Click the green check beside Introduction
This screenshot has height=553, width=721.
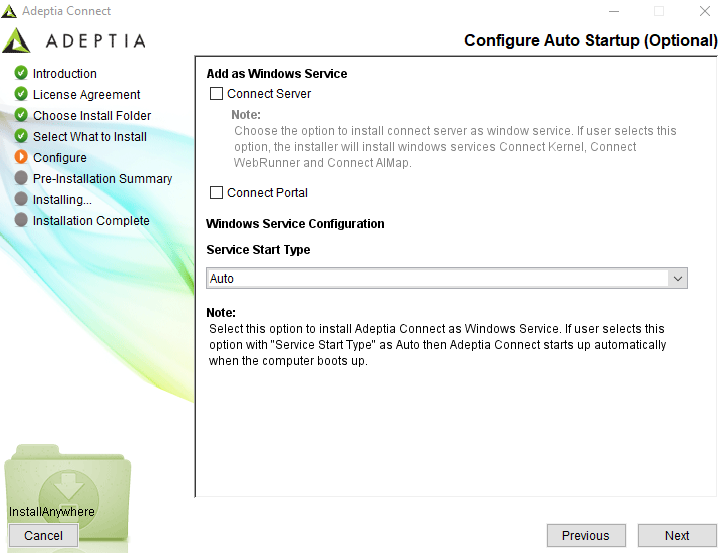[21, 73]
